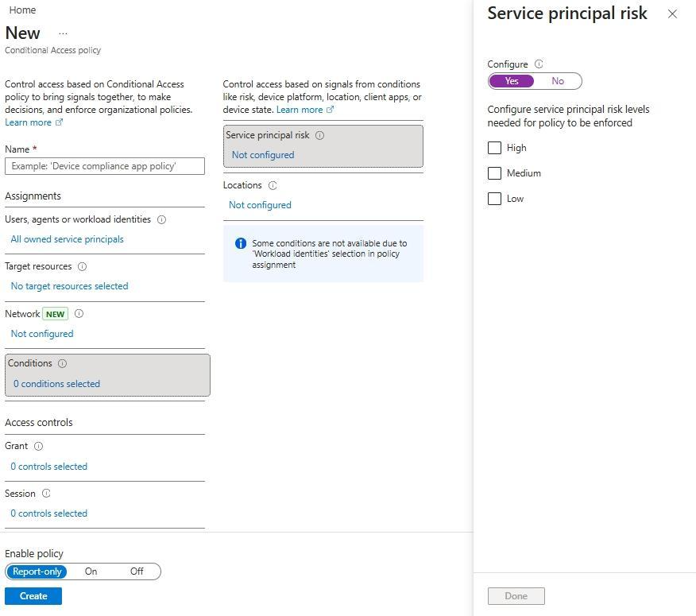Click info icon next to Network NEW

(x=79, y=314)
